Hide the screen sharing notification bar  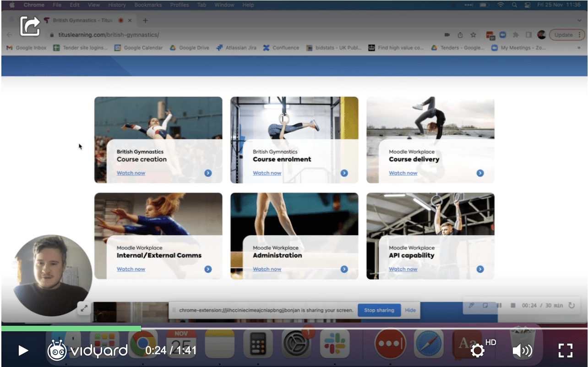[x=410, y=310]
